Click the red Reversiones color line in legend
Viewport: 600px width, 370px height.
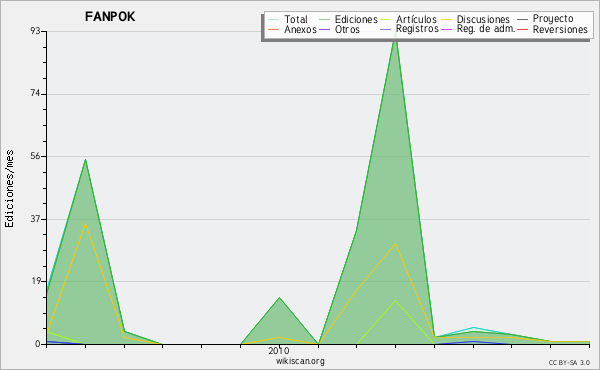click(x=522, y=30)
